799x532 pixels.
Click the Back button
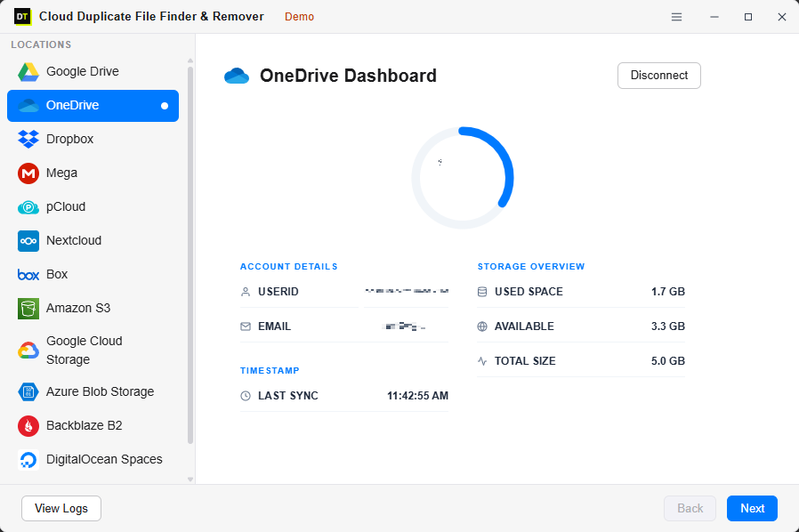(690, 509)
